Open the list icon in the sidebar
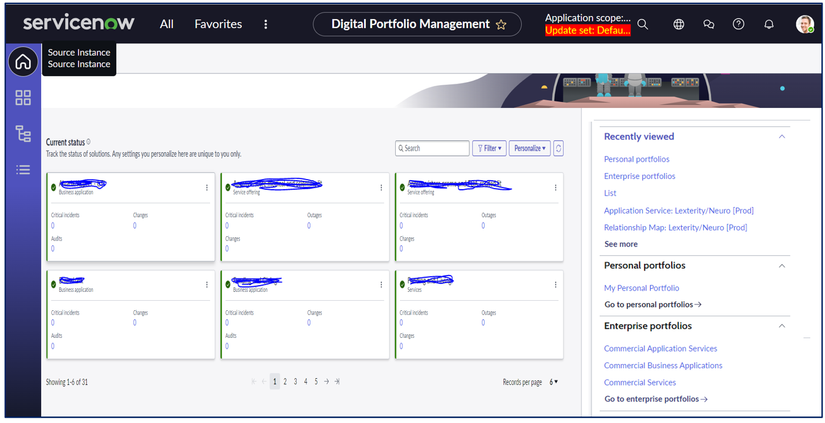The height and width of the screenshot is (423, 825). click(x=23, y=169)
